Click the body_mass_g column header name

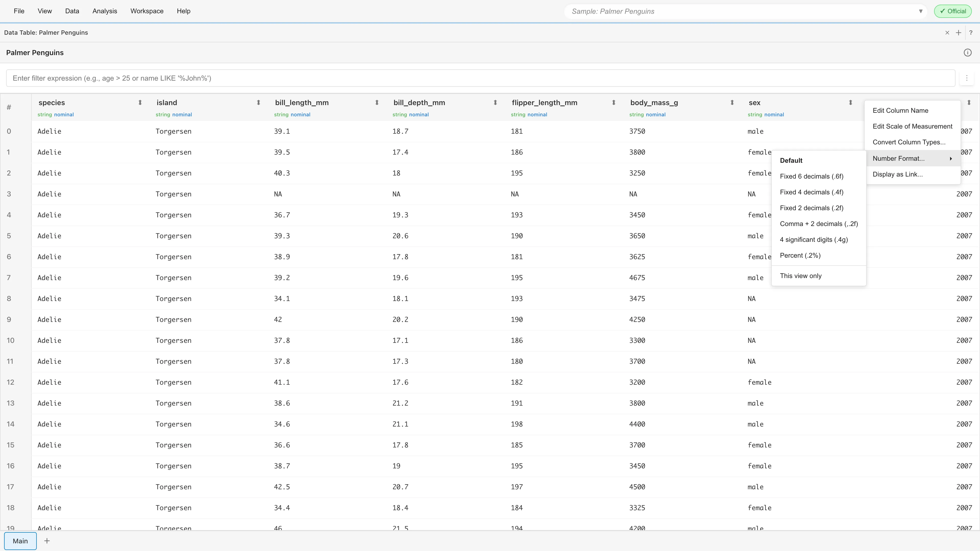pos(654,103)
